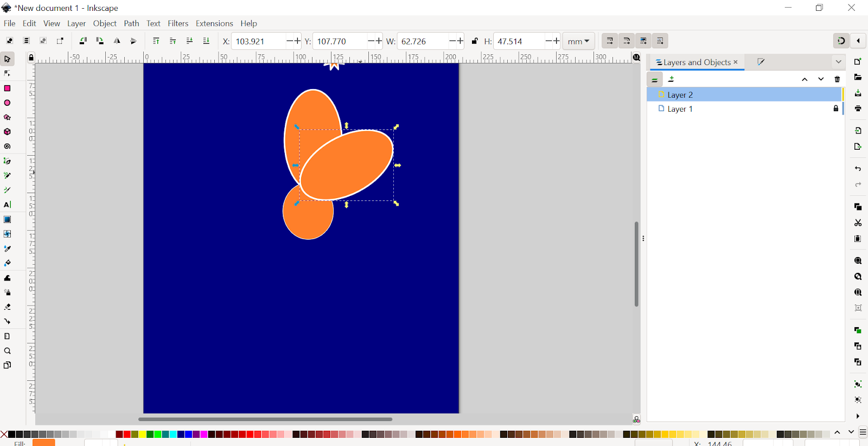The height and width of the screenshot is (446, 868).
Task: Expand snapping options arrow
Action: pos(858,41)
